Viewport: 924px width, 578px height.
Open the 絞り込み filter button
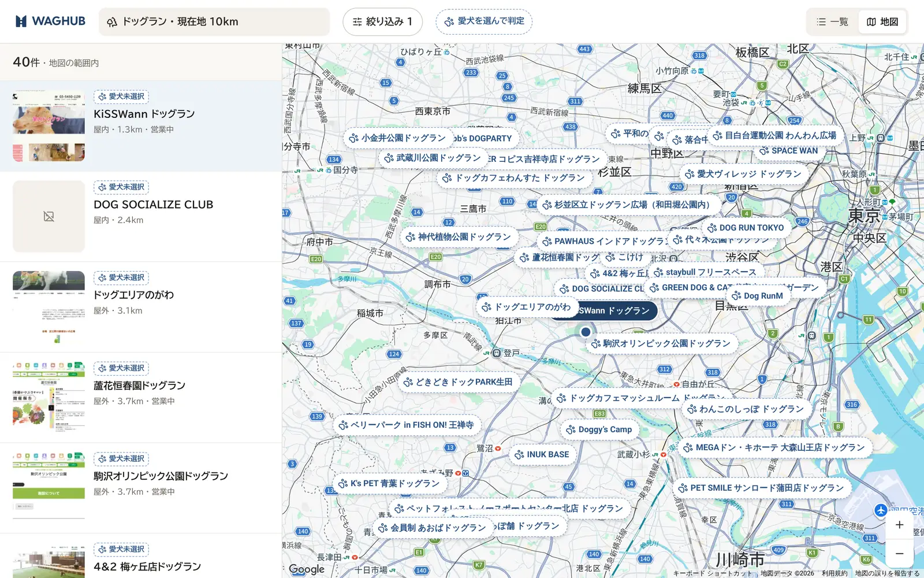click(382, 22)
